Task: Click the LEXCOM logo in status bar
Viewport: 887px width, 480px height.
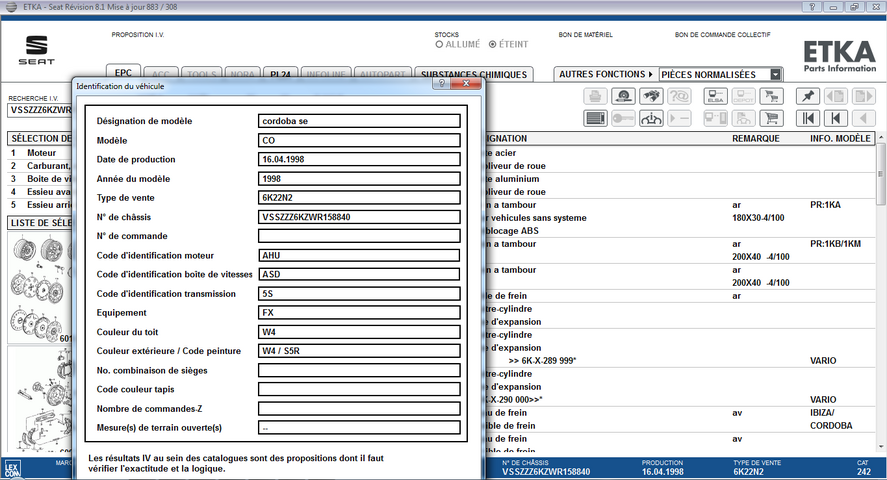Action: pyautogui.click(x=12, y=469)
